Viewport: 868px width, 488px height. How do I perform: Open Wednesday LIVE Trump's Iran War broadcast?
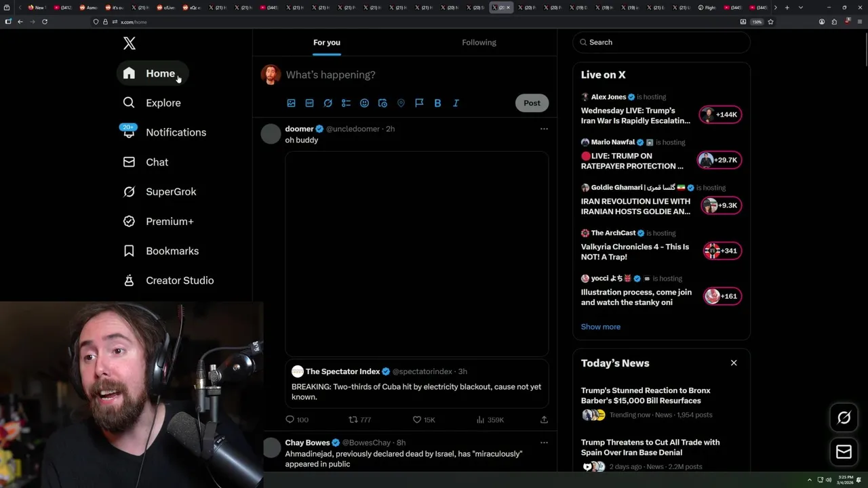tap(635, 115)
